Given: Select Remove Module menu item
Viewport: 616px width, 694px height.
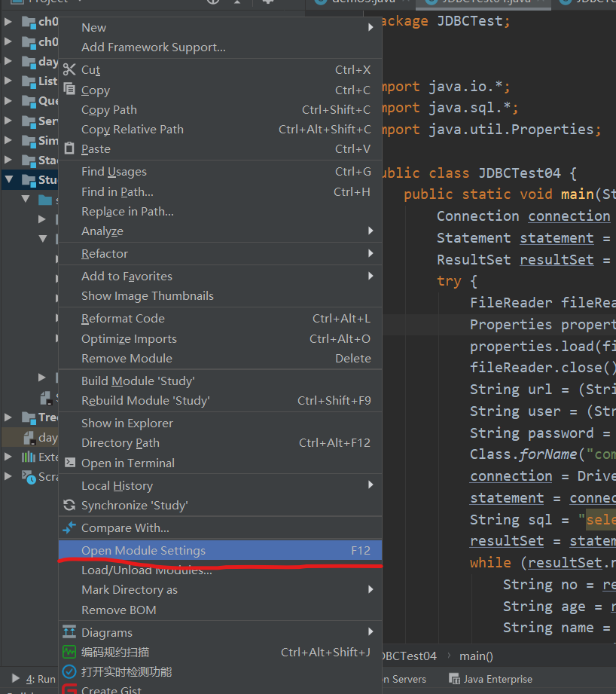Looking at the screenshot, I should [220, 358].
